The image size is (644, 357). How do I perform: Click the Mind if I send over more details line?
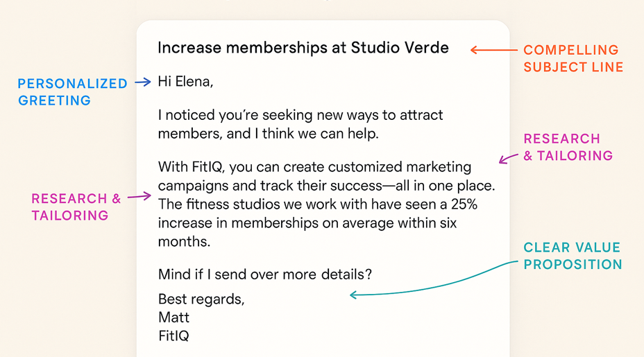pyautogui.click(x=265, y=274)
